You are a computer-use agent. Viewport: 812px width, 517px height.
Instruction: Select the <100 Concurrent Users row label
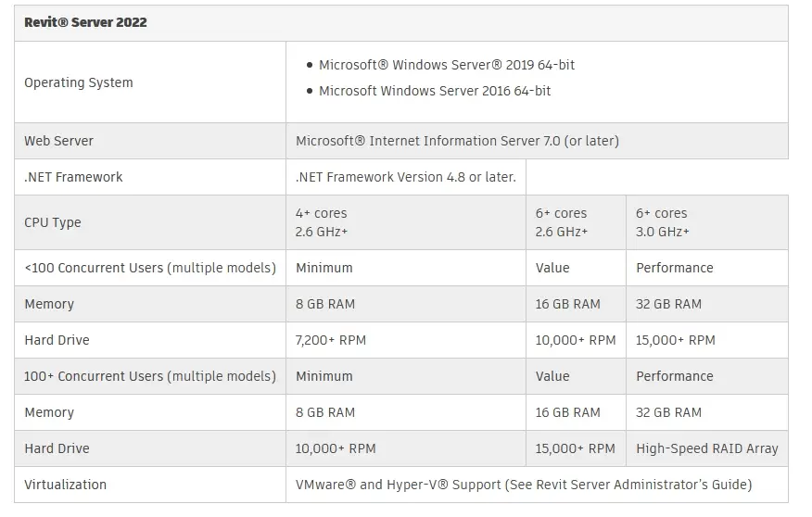click(x=150, y=268)
